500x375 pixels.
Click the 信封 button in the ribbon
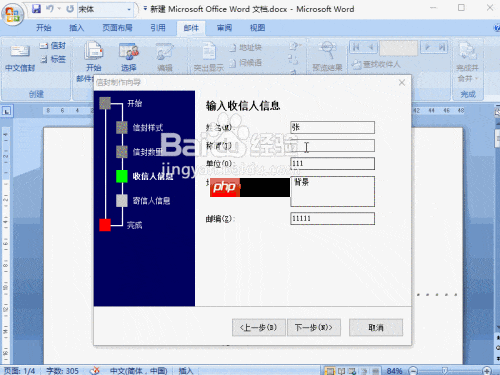[x=53, y=45]
